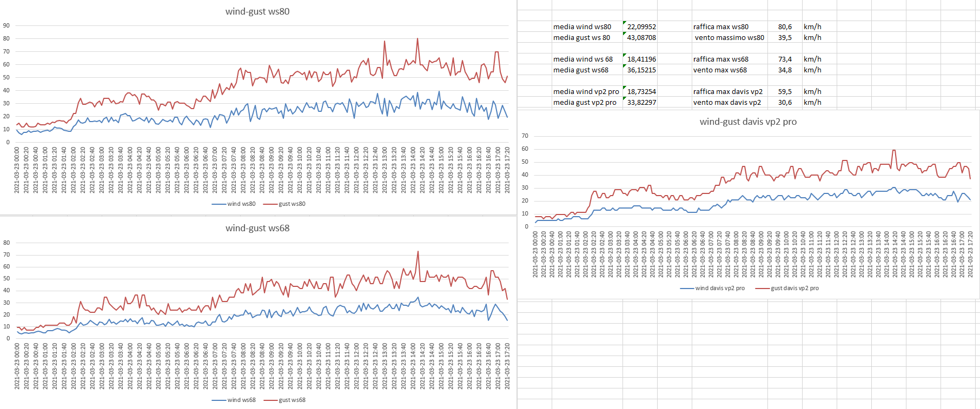980x409 pixels.
Task: Select cell 'media gust ws68'
Action: point(587,70)
